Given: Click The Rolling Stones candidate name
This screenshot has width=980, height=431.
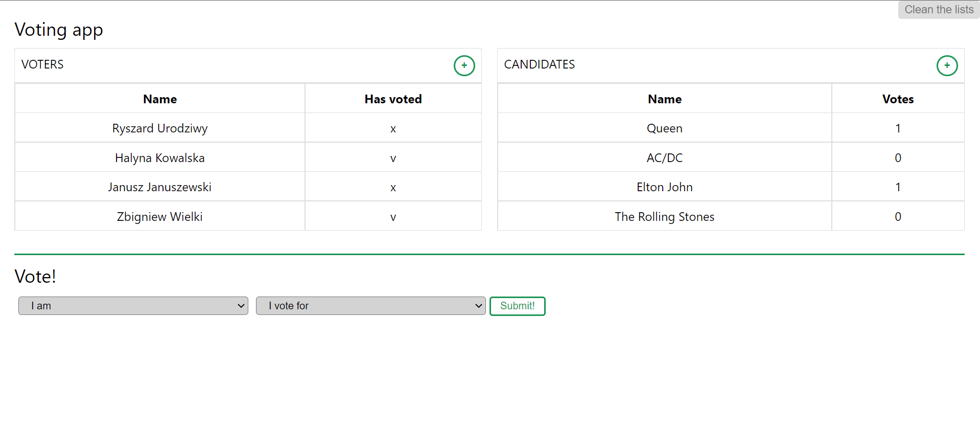Looking at the screenshot, I should [665, 217].
